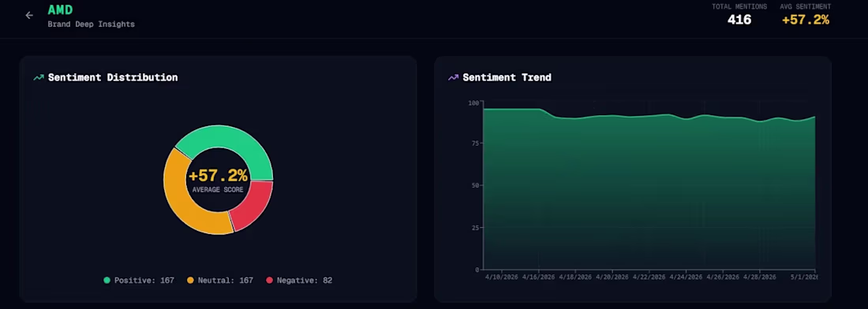Toggle the Negative: 82 legend entry

click(x=299, y=281)
